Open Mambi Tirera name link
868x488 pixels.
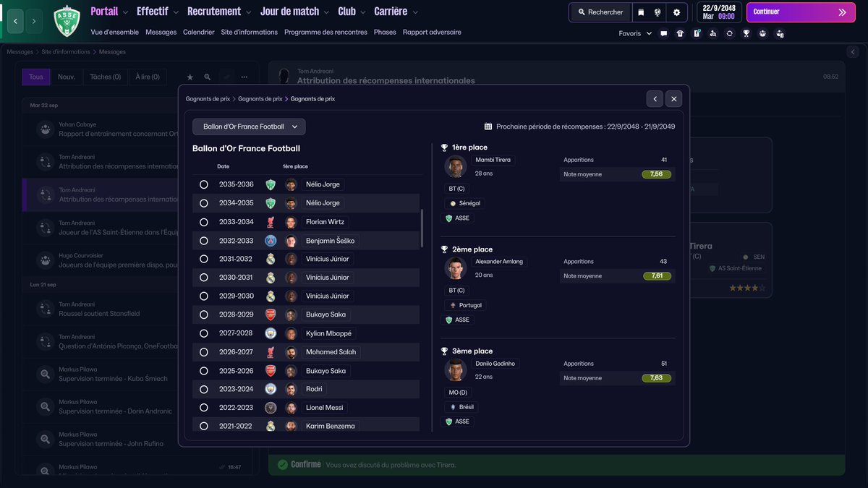point(493,160)
